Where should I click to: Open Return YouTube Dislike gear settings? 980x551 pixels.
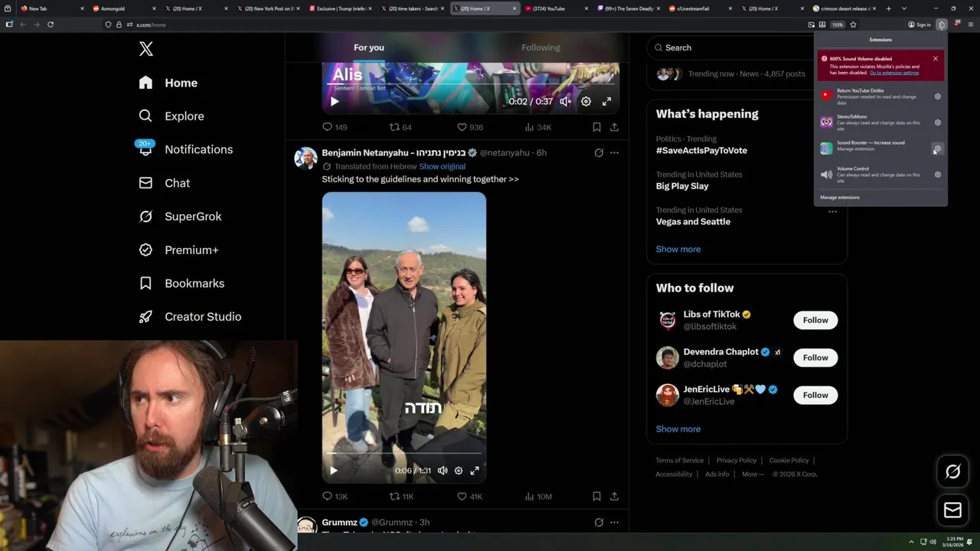938,96
